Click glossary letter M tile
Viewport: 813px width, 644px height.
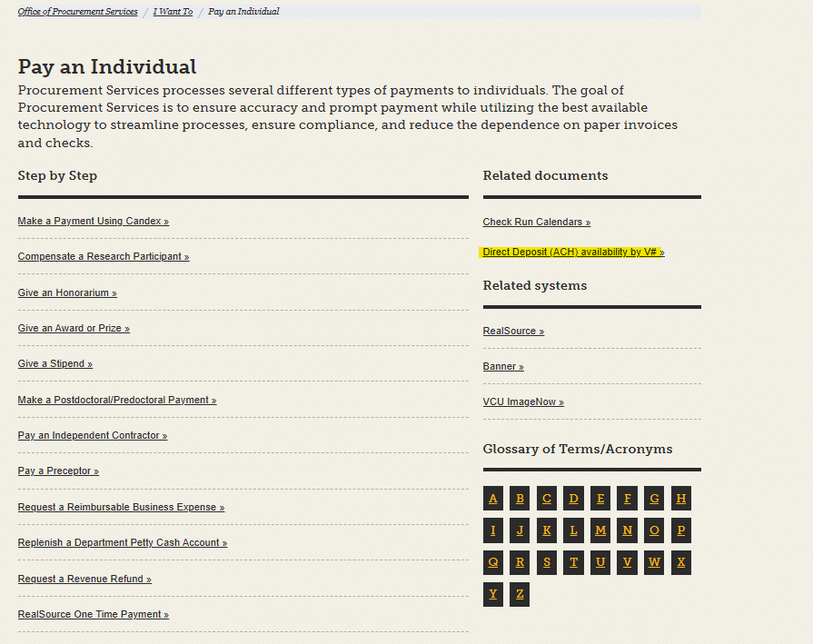(x=600, y=530)
